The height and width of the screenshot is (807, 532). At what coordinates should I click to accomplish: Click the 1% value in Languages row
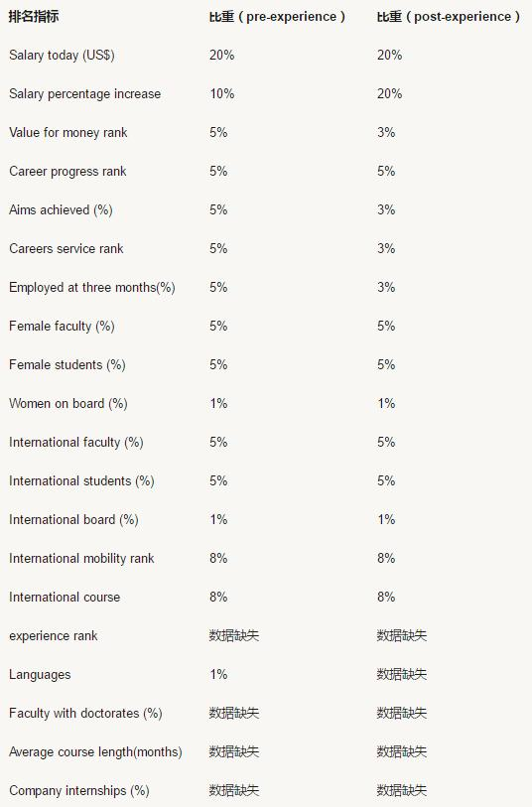218,674
